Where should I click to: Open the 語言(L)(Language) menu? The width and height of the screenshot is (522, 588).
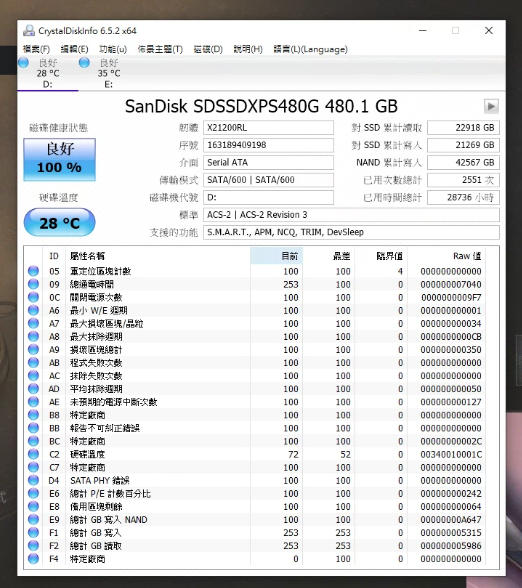[310, 49]
